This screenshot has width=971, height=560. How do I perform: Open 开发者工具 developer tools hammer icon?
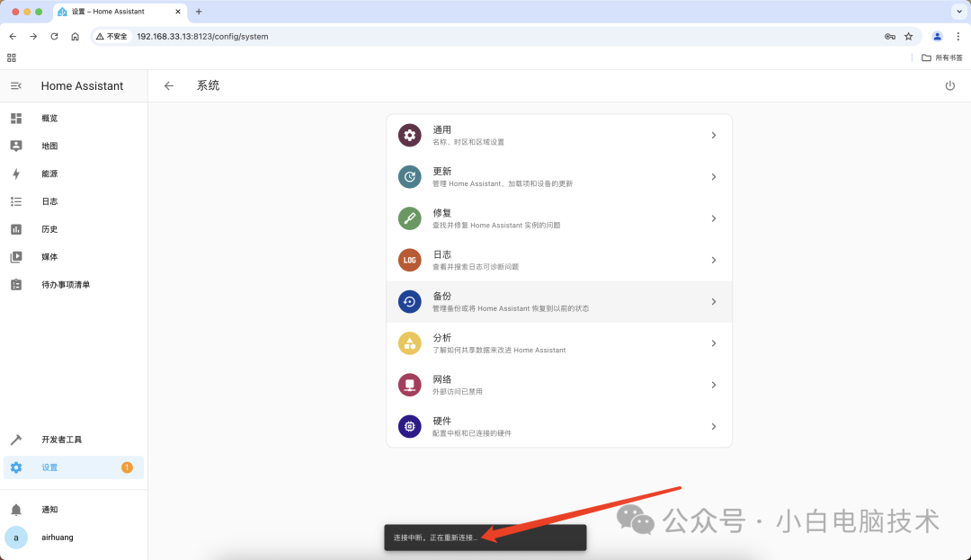pyautogui.click(x=16, y=440)
